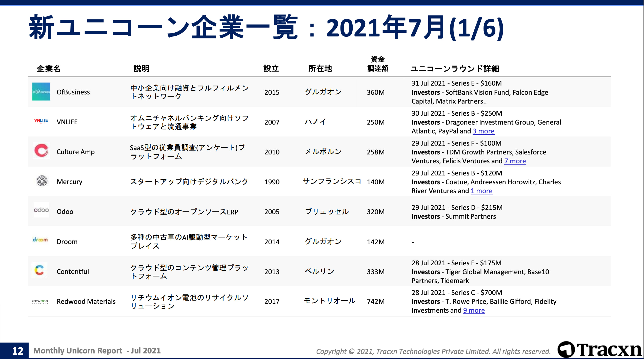Image resolution: width=644 pixels, height=359 pixels.
Task: Click the Culture Amp red C logo
Action: 41,150
